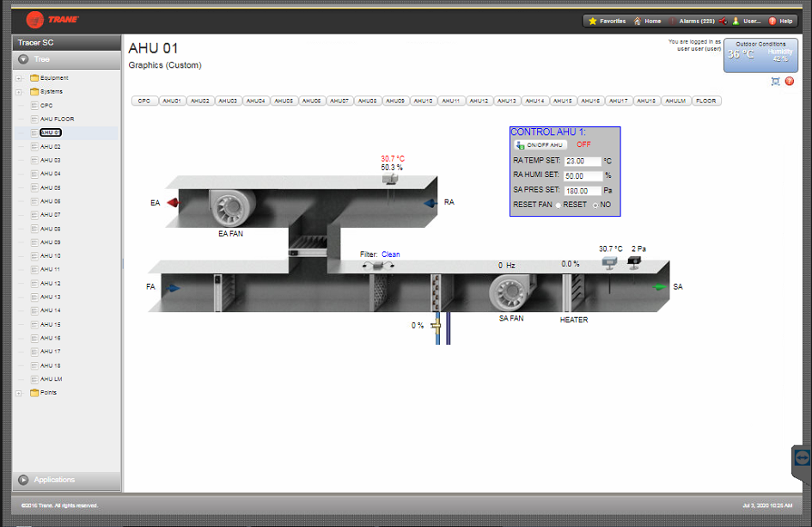Screen dimensions: 812x527
Task: Click the '2 Pa' pressure reading
Action: point(638,248)
